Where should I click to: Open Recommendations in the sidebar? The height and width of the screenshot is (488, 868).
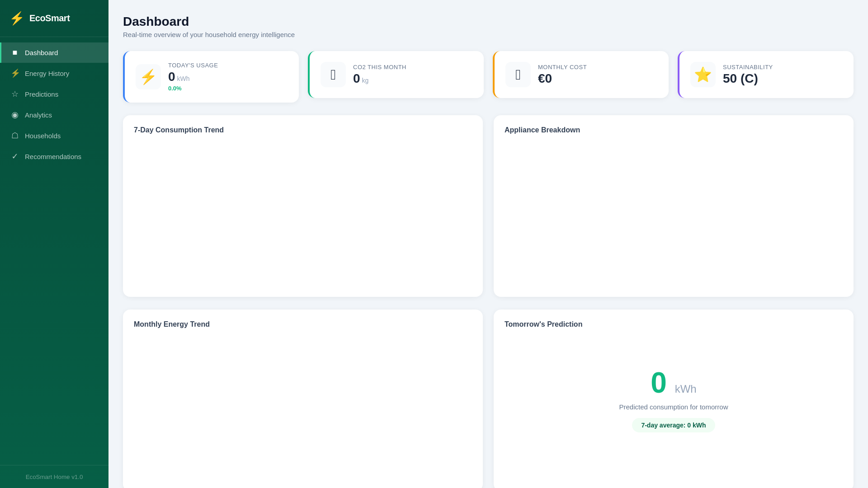(54, 156)
